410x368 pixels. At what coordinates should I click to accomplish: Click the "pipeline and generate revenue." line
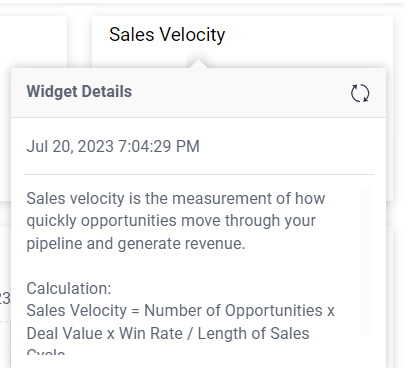tap(136, 244)
